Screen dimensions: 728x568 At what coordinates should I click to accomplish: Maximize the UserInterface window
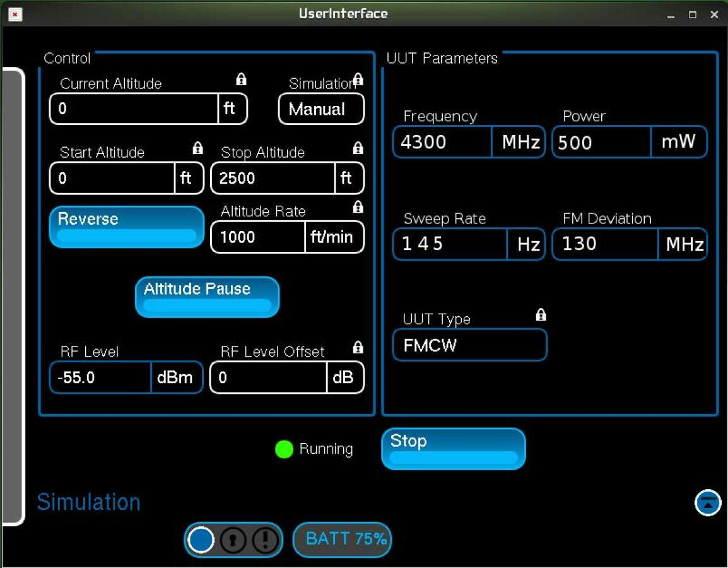(x=692, y=15)
